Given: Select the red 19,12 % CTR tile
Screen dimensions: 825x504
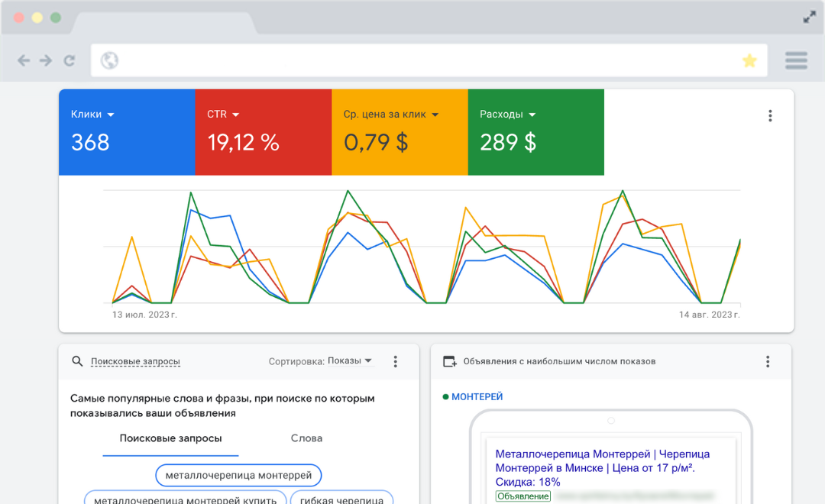Looking at the screenshot, I should click(x=263, y=132).
